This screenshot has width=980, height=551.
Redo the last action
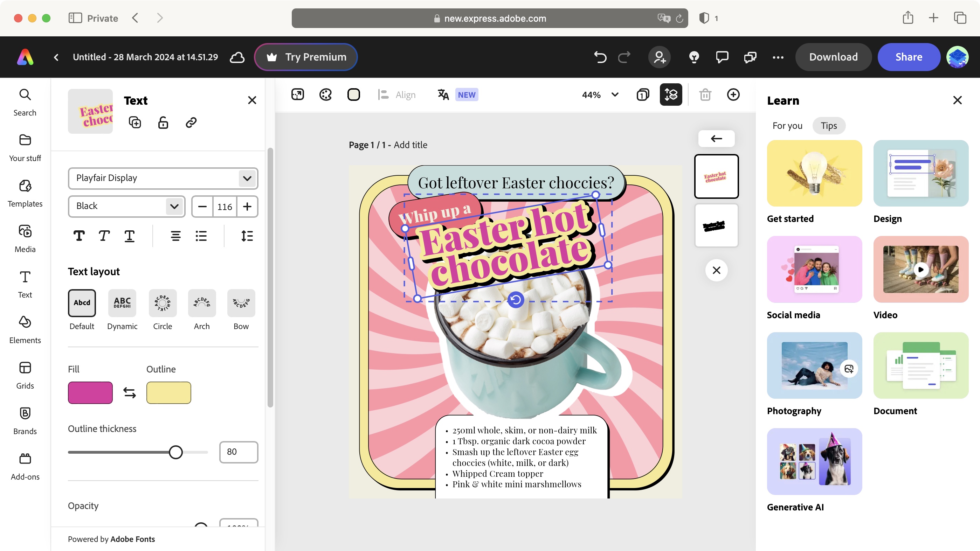624,57
